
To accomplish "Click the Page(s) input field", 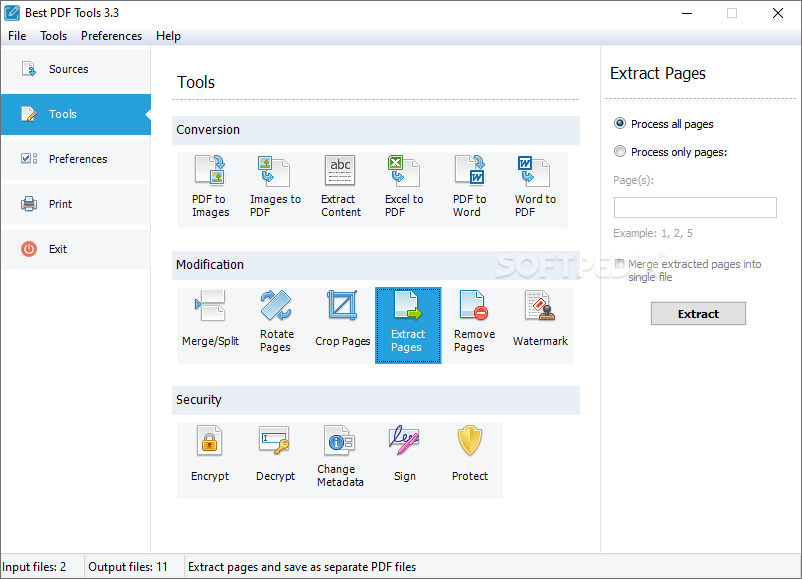I will [695, 208].
